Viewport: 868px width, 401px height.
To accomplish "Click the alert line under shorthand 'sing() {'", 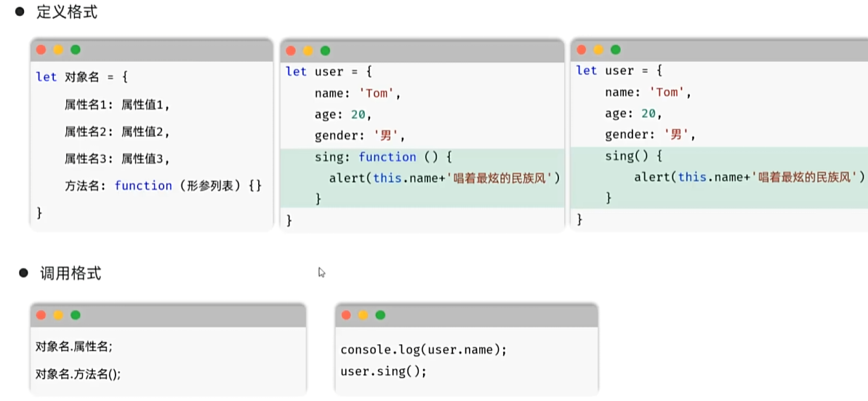I will [x=750, y=178].
